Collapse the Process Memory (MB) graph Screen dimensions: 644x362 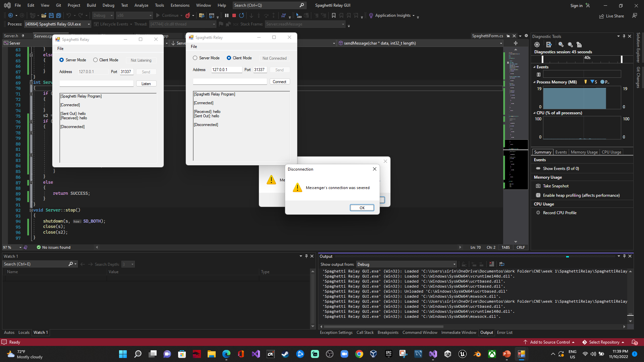click(x=534, y=82)
